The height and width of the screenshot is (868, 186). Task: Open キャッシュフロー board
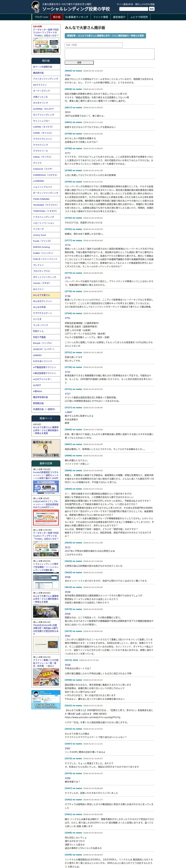[x=46, y=121]
